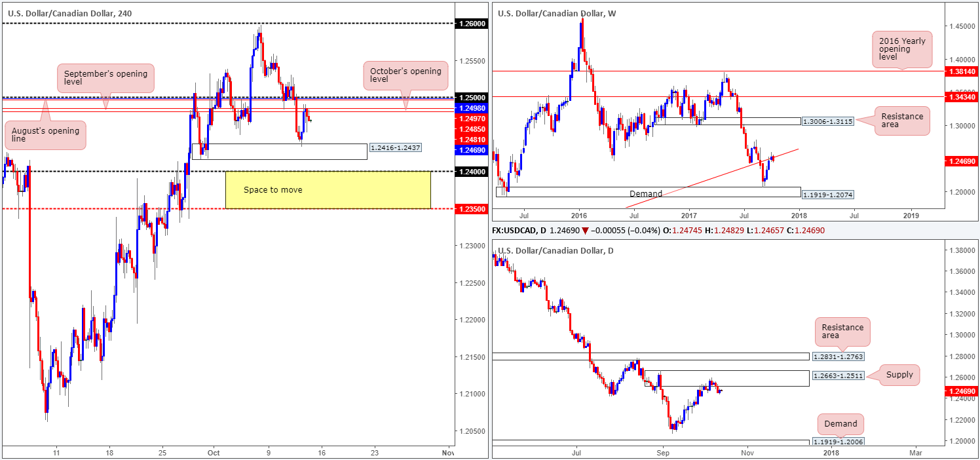The height and width of the screenshot is (460, 980).
Task: Select the 'October's opening level' callout
Action: coord(406,75)
